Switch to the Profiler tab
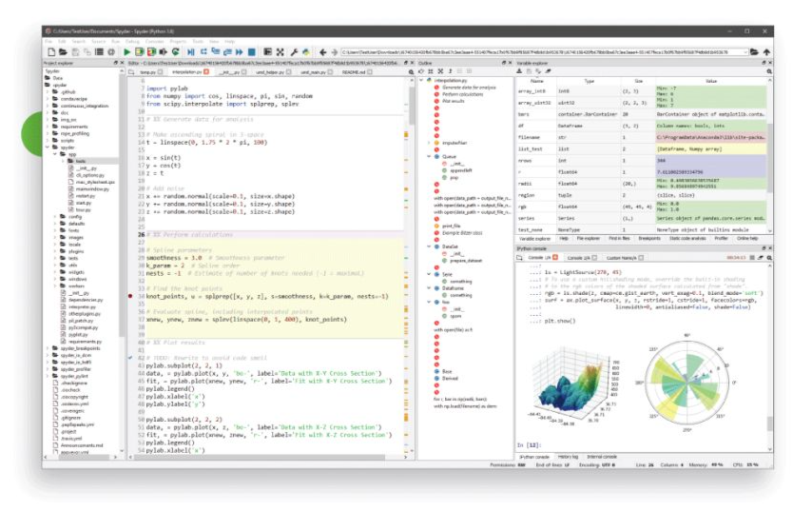The image size is (812, 512). pyautogui.click(x=721, y=238)
